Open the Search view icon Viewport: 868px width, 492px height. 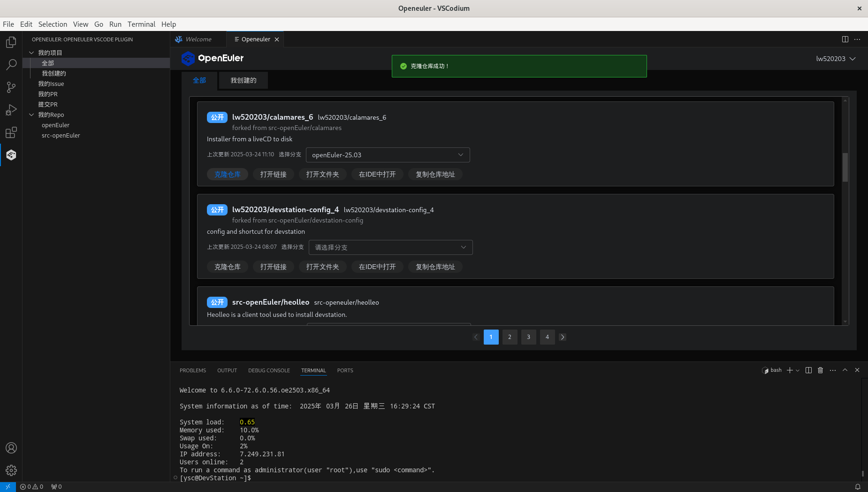tap(11, 65)
